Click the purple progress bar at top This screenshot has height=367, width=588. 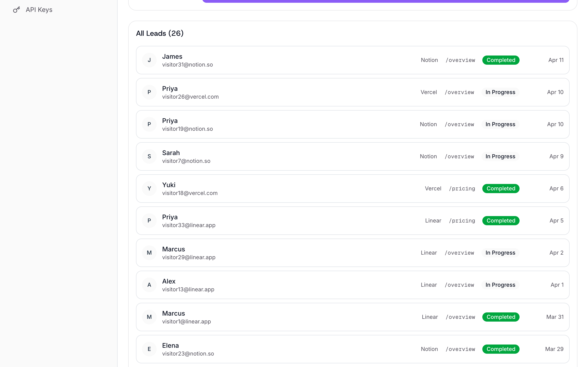tap(386, 1)
